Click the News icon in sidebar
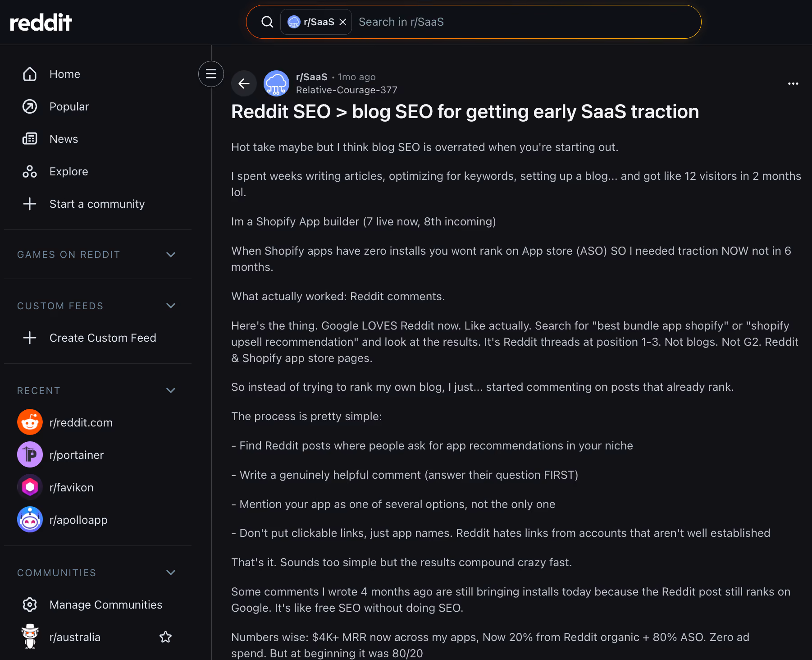 (30, 139)
